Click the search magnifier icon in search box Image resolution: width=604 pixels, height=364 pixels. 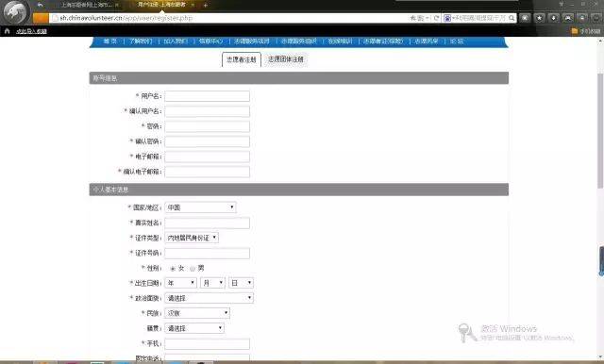(x=512, y=18)
